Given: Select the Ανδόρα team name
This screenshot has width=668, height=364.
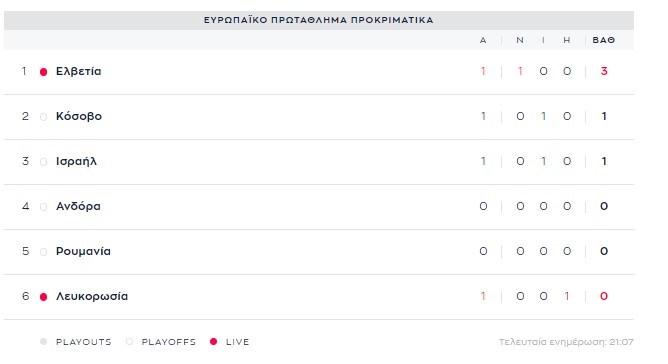Looking at the screenshot, I should click(78, 206).
